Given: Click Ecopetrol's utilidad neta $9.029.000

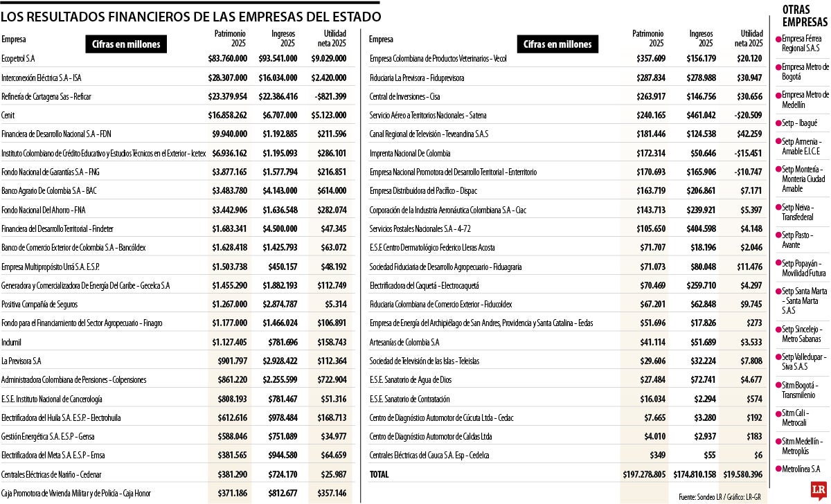Looking at the screenshot, I should (329, 59).
